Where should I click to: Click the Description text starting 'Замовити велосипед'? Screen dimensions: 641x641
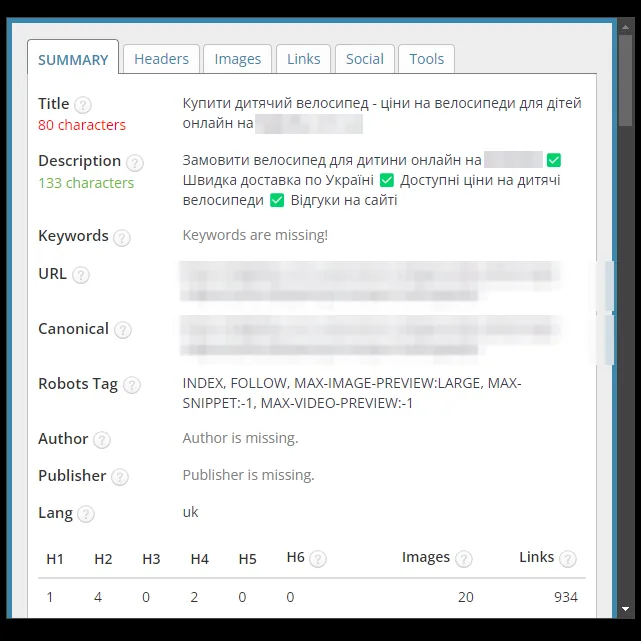[372, 180]
